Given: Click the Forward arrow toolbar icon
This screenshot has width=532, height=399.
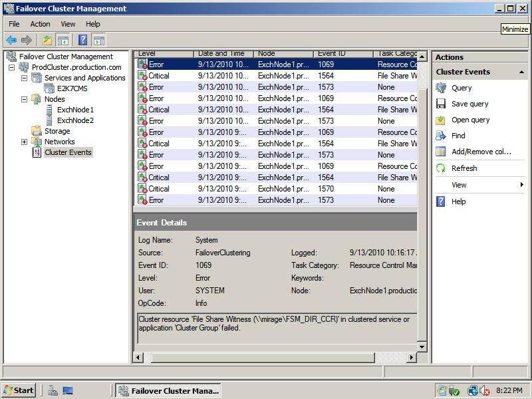Looking at the screenshot, I should [27, 40].
